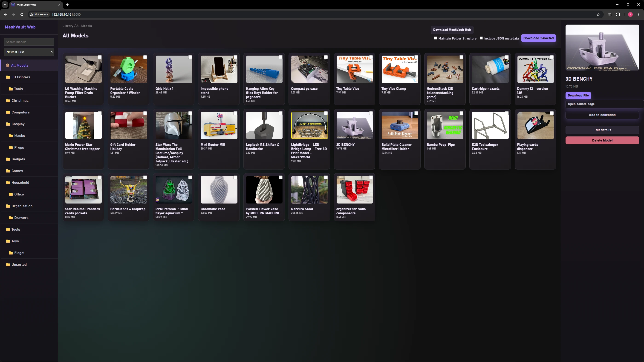This screenshot has height=362, width=644.
Task: Open the Unsorted folder
Action: tap(19, 264)
